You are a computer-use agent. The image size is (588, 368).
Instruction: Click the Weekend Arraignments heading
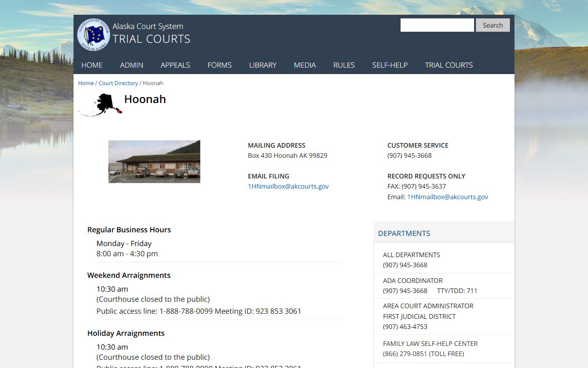129,275
